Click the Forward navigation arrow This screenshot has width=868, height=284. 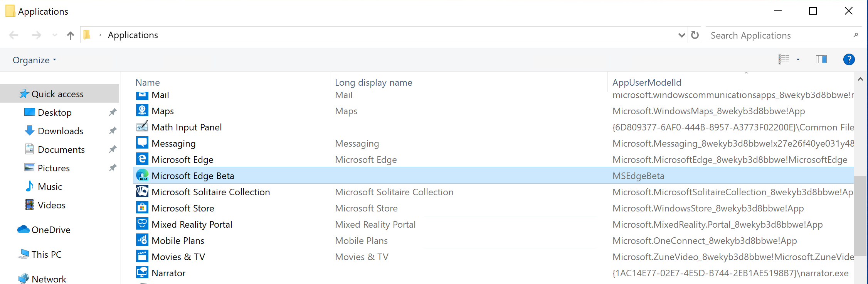[36, 35]
